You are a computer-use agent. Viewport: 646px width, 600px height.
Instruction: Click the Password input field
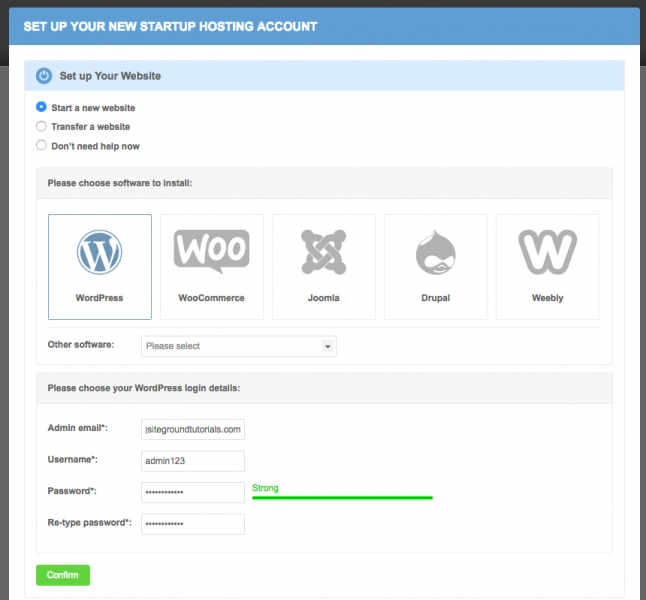(x=193, y=492)
